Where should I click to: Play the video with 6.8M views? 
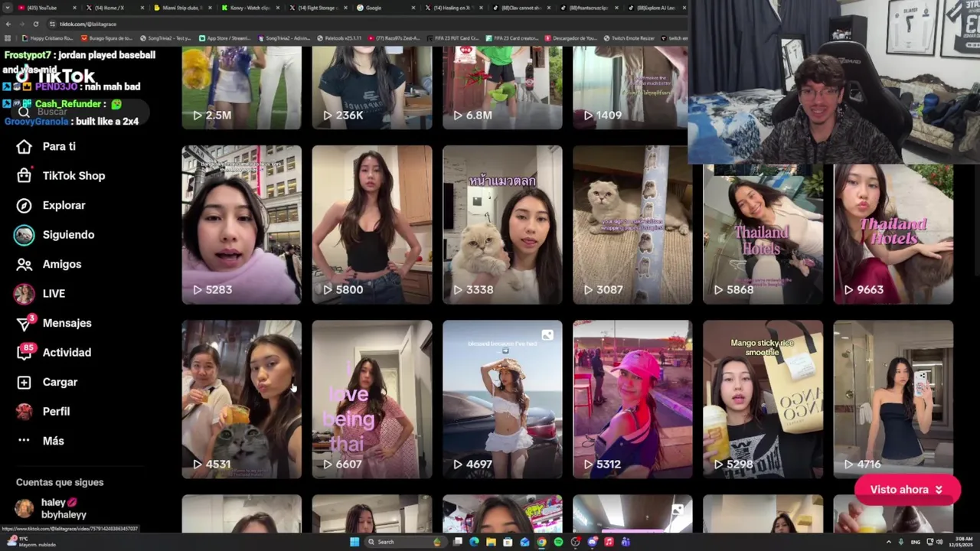point(502,88)
